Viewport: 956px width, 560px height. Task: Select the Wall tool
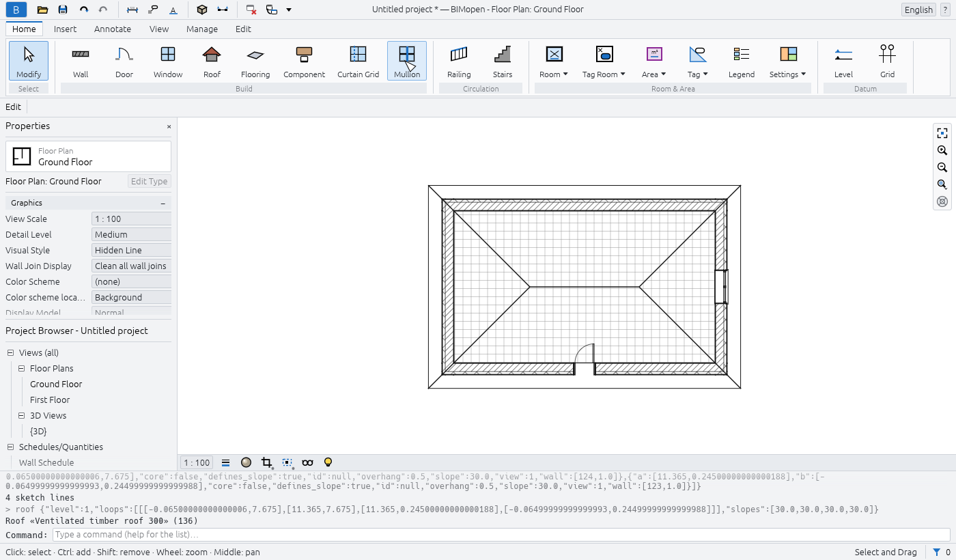click(81, 61)
